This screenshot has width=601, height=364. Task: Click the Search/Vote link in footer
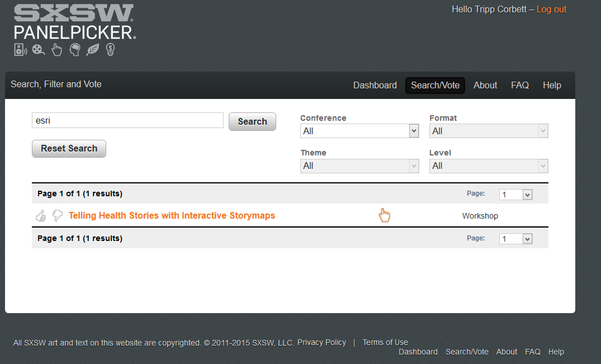467,352
